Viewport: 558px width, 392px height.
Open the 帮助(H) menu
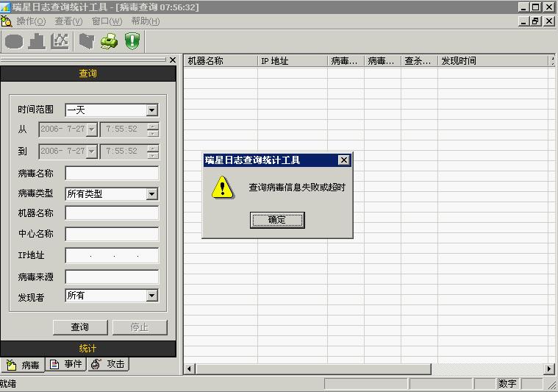(145, 21)
